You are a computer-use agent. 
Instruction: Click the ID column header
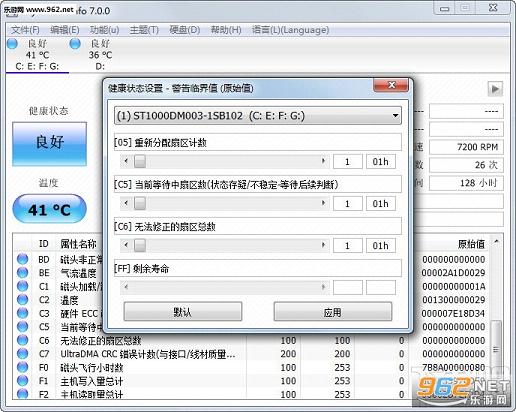44,244
